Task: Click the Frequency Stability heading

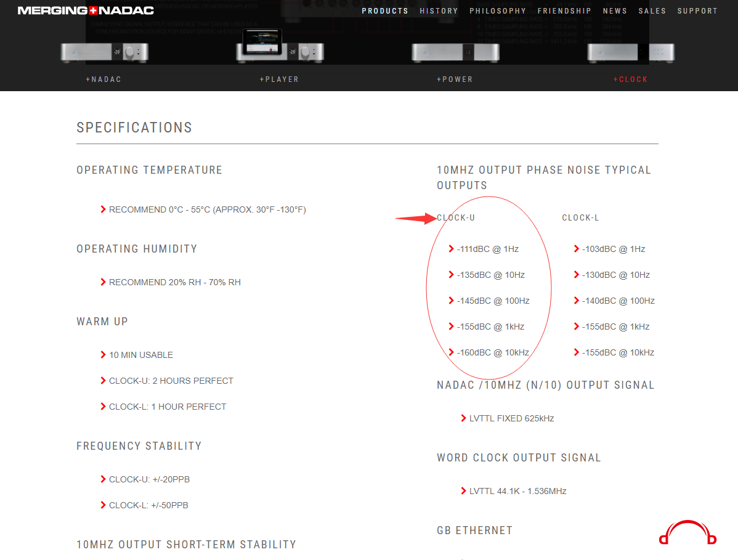Action: coord(139,445)
